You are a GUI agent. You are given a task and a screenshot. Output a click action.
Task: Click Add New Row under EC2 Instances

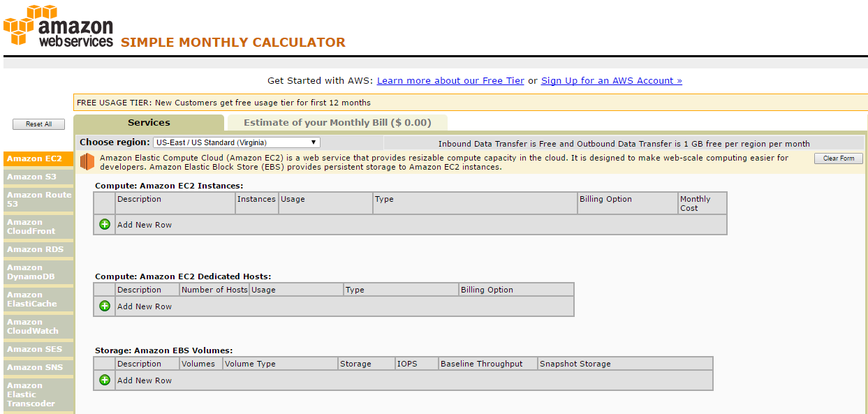click(145, 225)
